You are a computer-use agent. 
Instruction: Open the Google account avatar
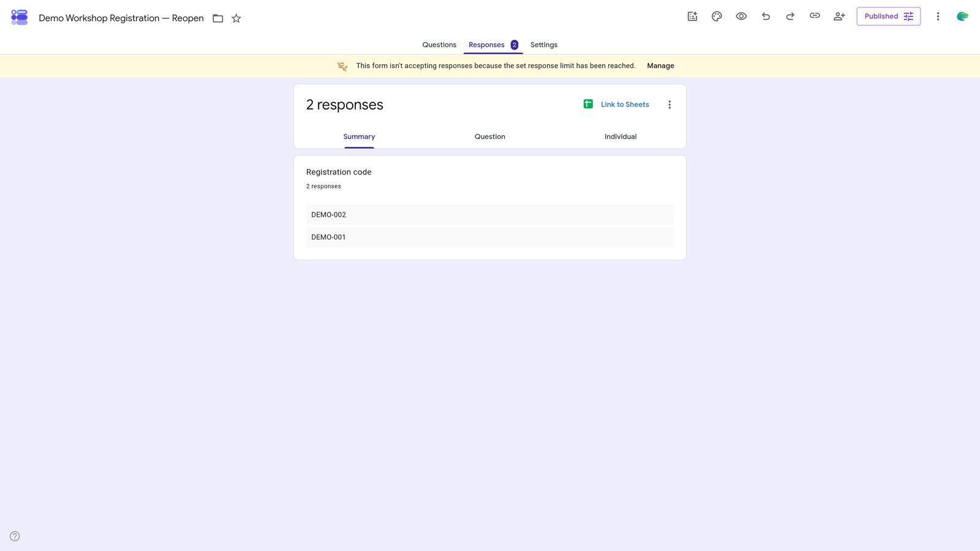click(962, 17)
